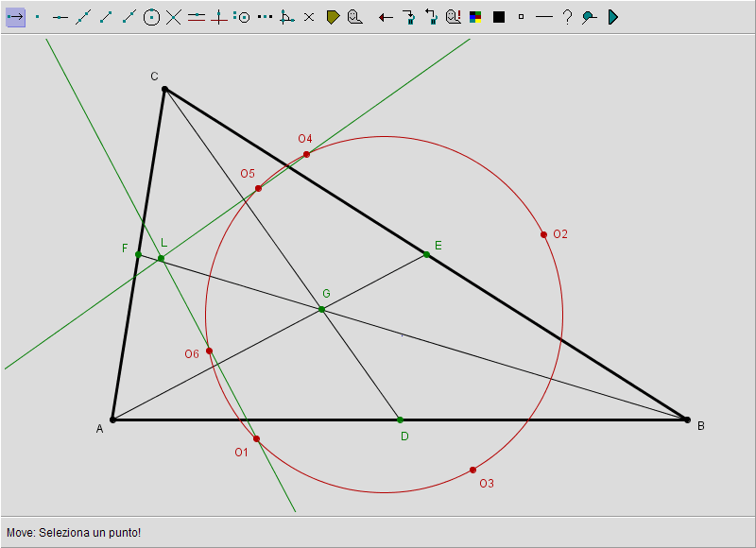
Task: Toggle show hidden objects ghost icon
Action: [x=454, y=17]
